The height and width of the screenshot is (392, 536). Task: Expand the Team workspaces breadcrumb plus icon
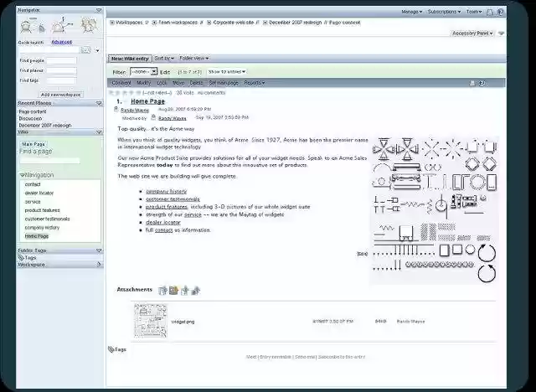pyautogui.click(x=154, y=23)
